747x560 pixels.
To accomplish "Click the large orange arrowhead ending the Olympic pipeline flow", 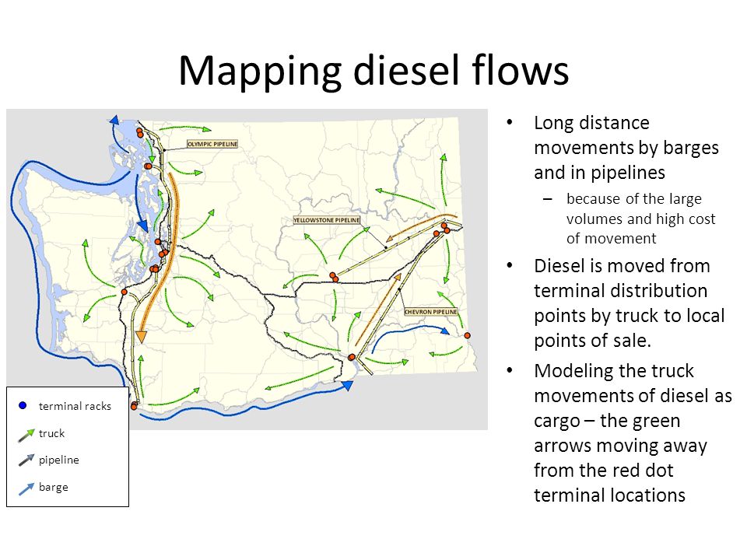I will coord(141,337).
